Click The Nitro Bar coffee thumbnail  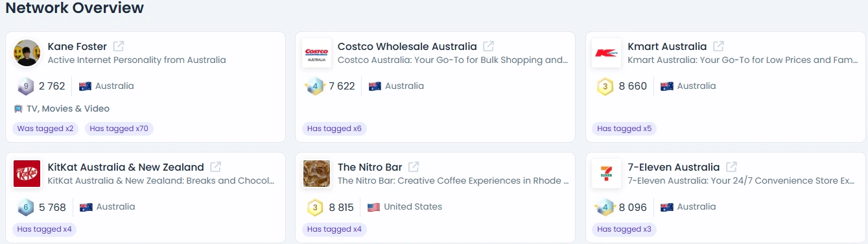317,174
